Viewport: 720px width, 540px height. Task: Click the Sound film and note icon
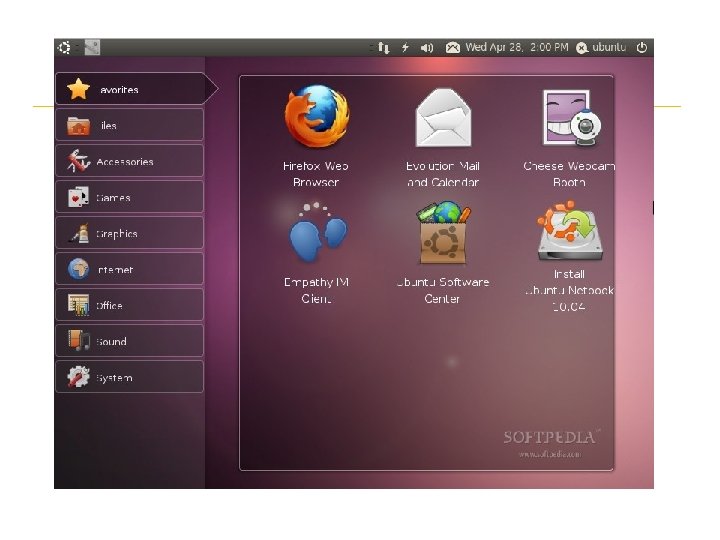(79, 341)
